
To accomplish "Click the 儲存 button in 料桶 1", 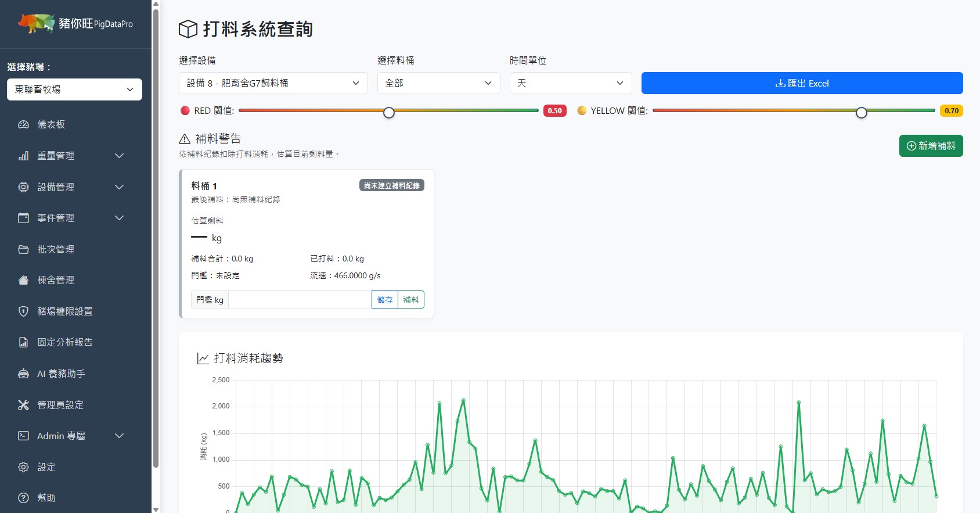I will pyautogui.click(x=385, y=300).
